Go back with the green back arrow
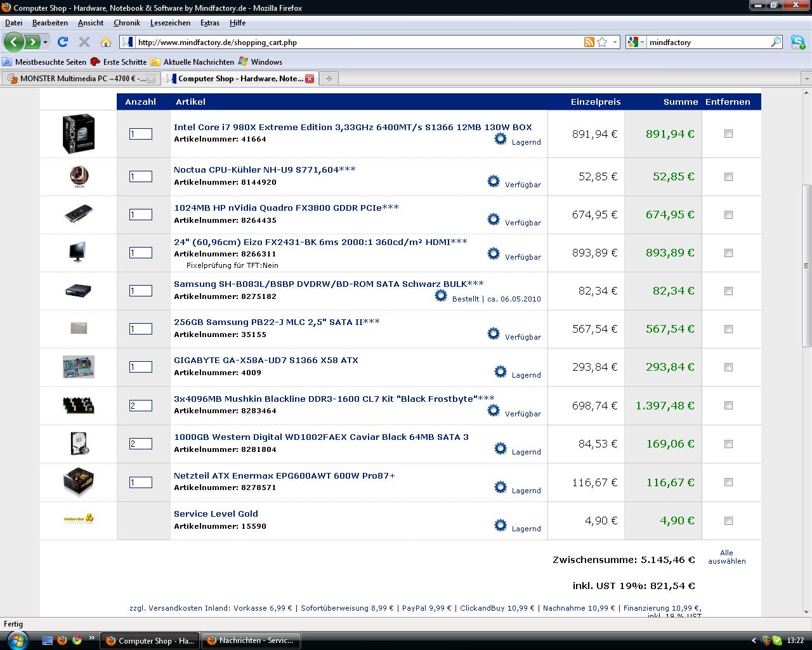 click(13, 43)
